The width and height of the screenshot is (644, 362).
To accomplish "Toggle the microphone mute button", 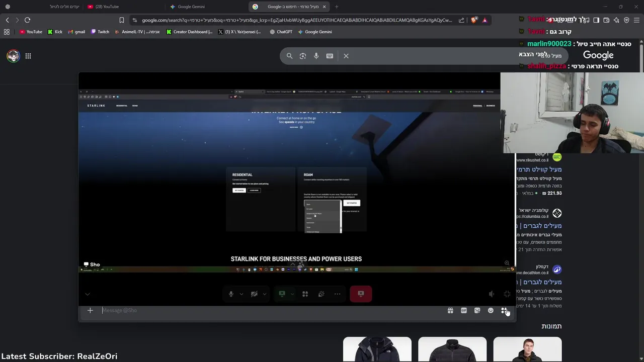I will click(231, 294).
